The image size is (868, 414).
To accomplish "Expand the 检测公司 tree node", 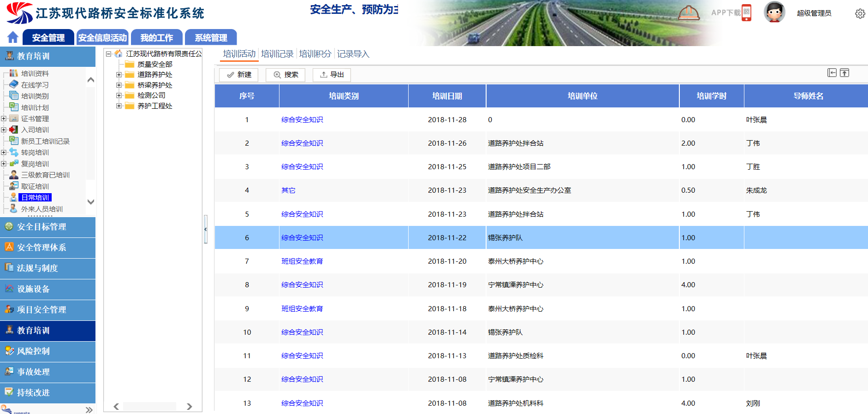I will 119,95.
